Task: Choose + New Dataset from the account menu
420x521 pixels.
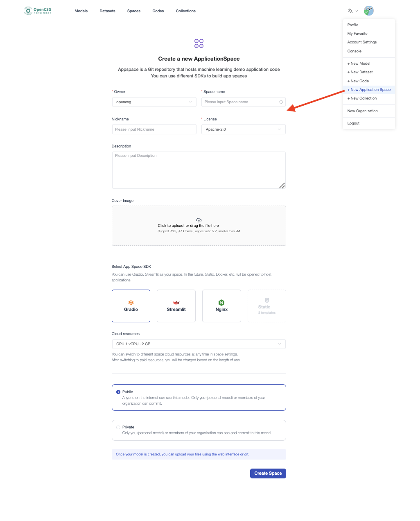Action: (x=360, y=72)
